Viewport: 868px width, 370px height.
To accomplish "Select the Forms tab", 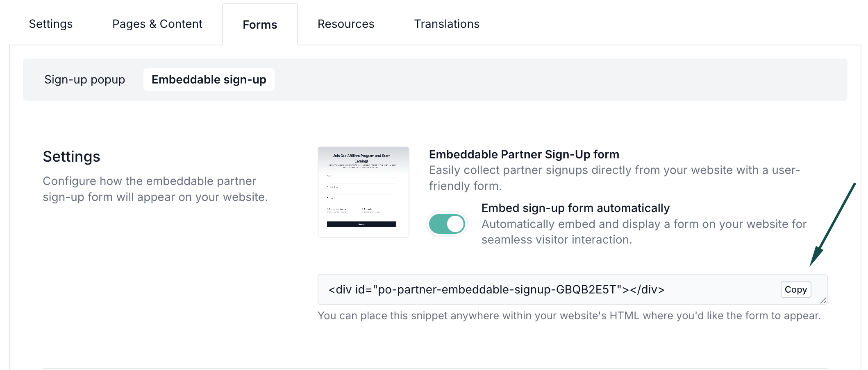I will point(260,25).
